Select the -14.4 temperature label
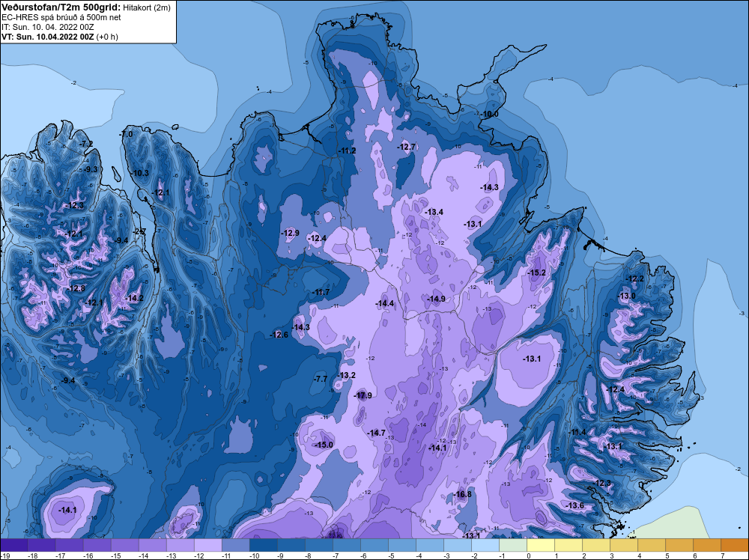The height and width of the screenshot is (560, 749). [384, 303]
